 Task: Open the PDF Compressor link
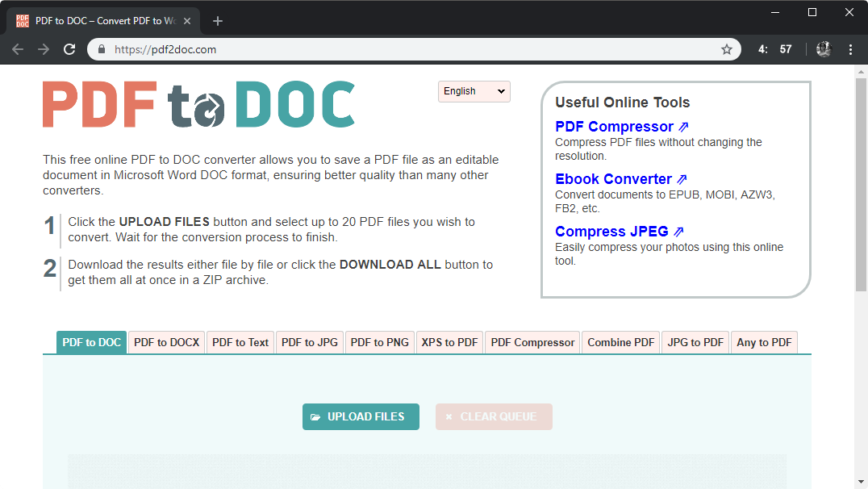[x=614, y=127]
